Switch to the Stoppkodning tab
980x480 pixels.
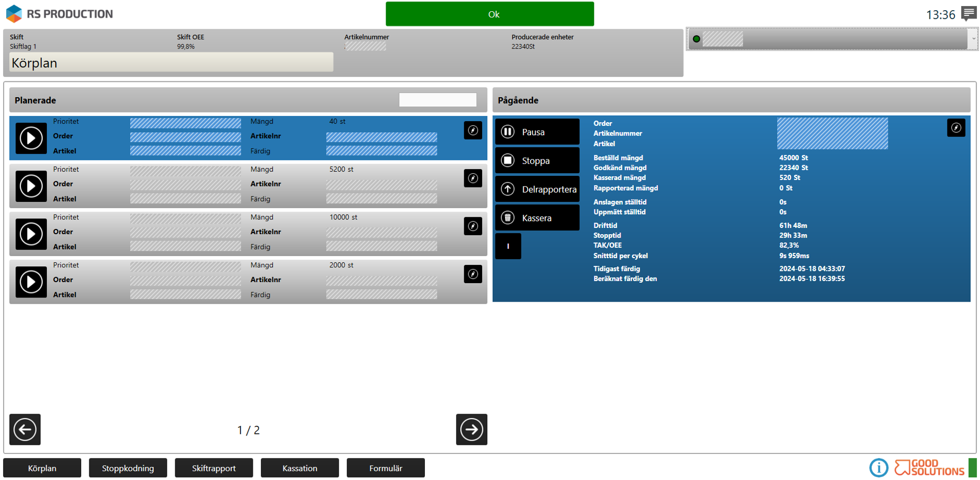point(128,468)
